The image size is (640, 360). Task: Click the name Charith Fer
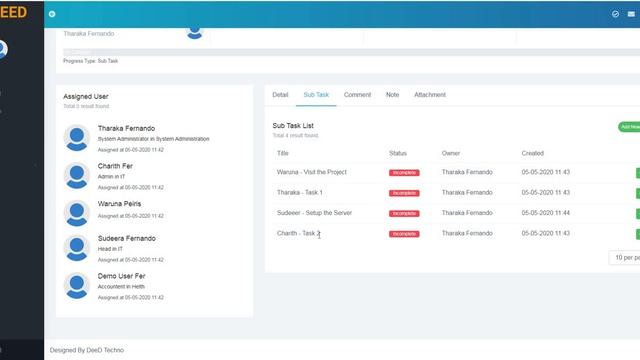[115, 166]
